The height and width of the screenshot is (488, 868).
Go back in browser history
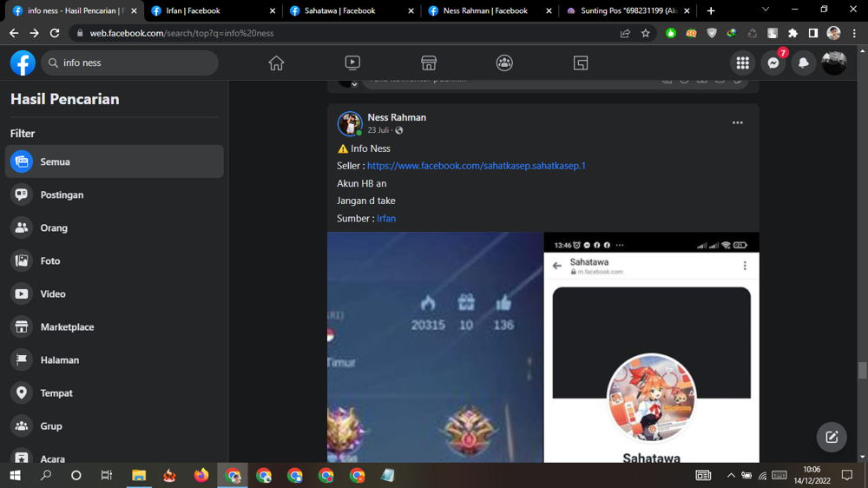pos(14,33)
